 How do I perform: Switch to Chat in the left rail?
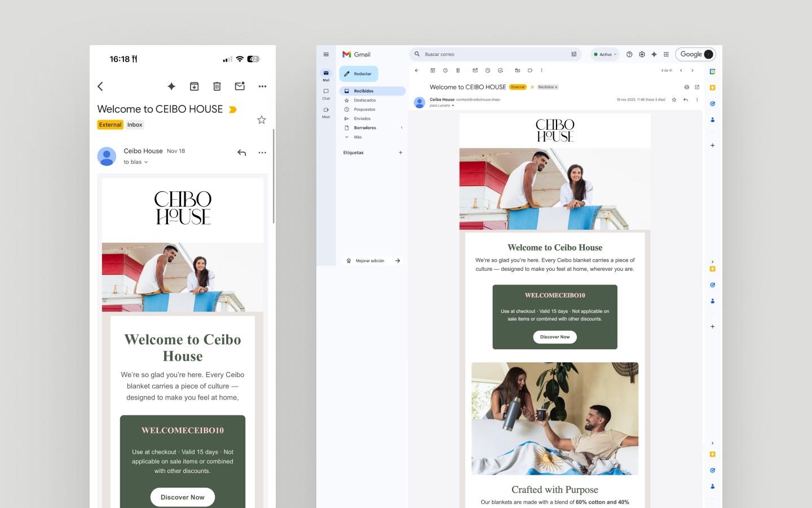click(x=326, y=93)
